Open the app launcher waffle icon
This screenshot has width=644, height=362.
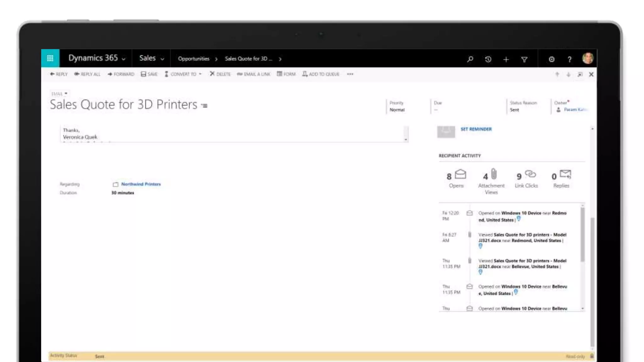click(50, 58)
